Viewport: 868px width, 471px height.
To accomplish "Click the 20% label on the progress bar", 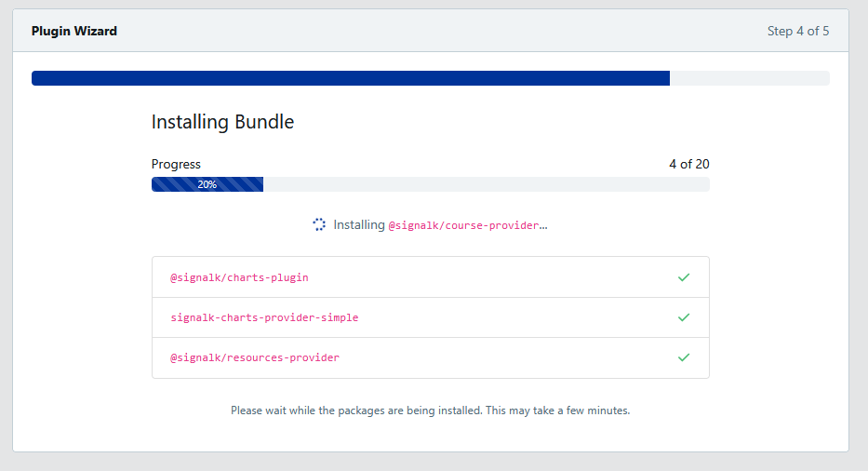I will pyautogui.click(x=207, y=184).
